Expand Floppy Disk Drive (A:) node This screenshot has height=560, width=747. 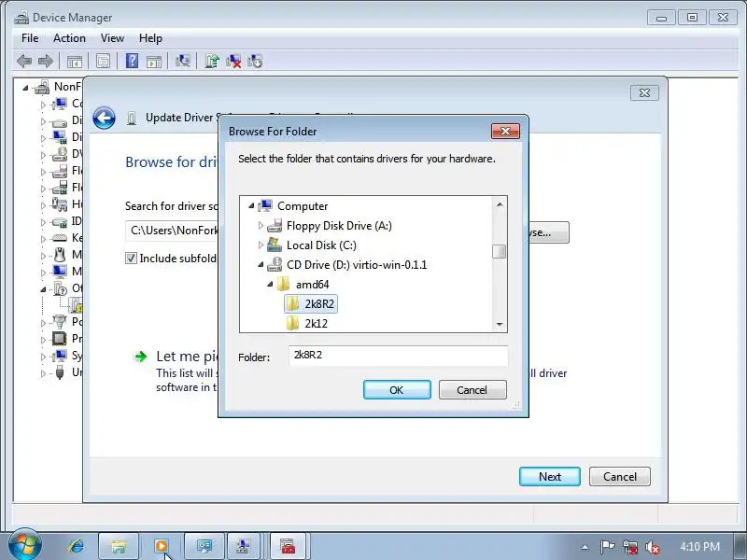pos(261,225)
